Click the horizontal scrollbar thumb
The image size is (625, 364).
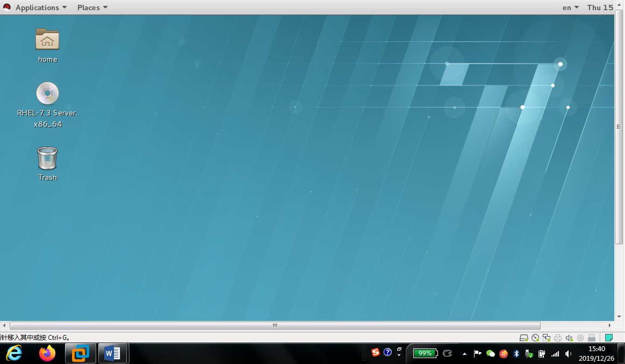click(x=275, y=325)
